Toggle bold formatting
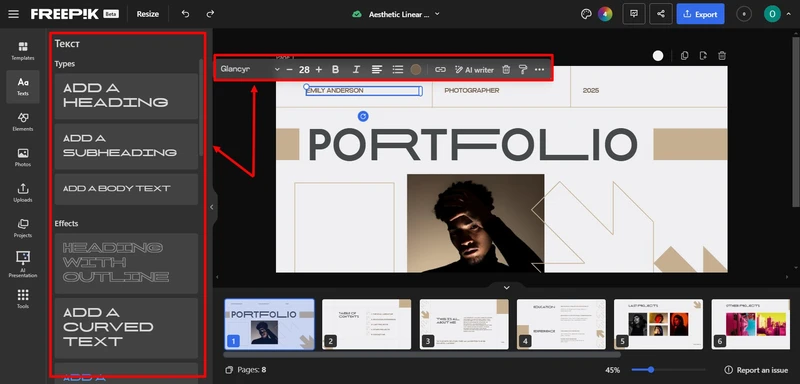Viewport: 800px width, 384px height. click(335, 69)
